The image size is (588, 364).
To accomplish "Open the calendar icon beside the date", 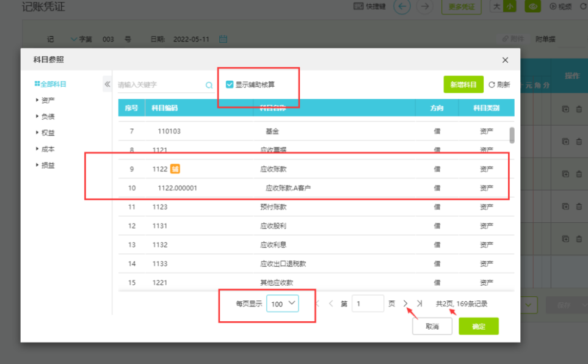I will tap(223, 38).
